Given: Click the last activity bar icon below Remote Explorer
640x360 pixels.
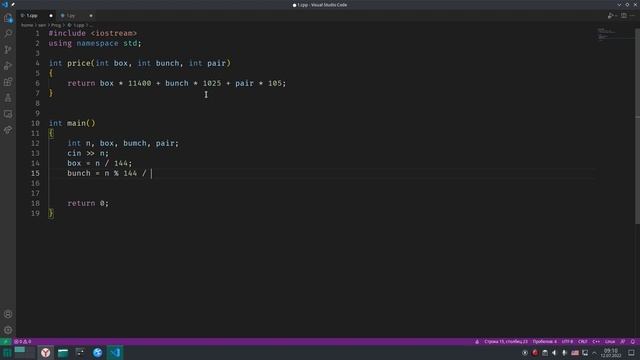Looking at the screenshot, I should tap(8, 130).
